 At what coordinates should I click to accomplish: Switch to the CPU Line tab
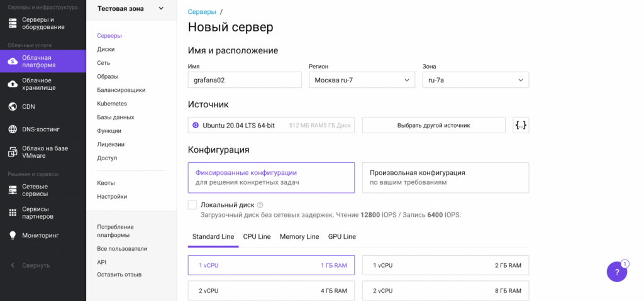click(x=257, y=237)
